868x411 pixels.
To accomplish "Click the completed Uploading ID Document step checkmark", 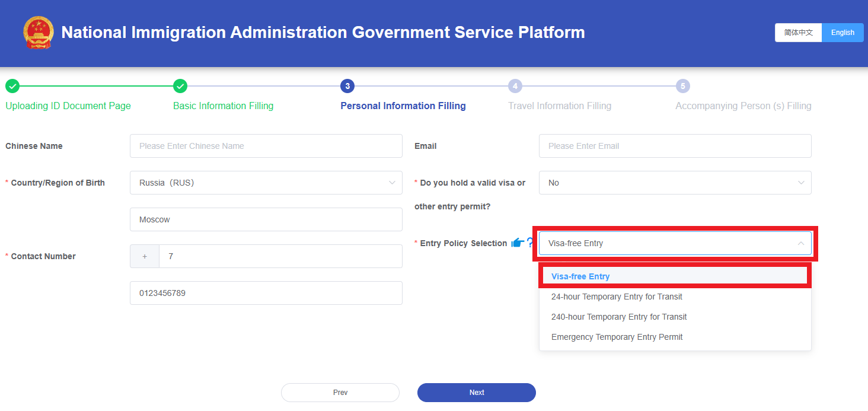I will (x=12, y=87).
